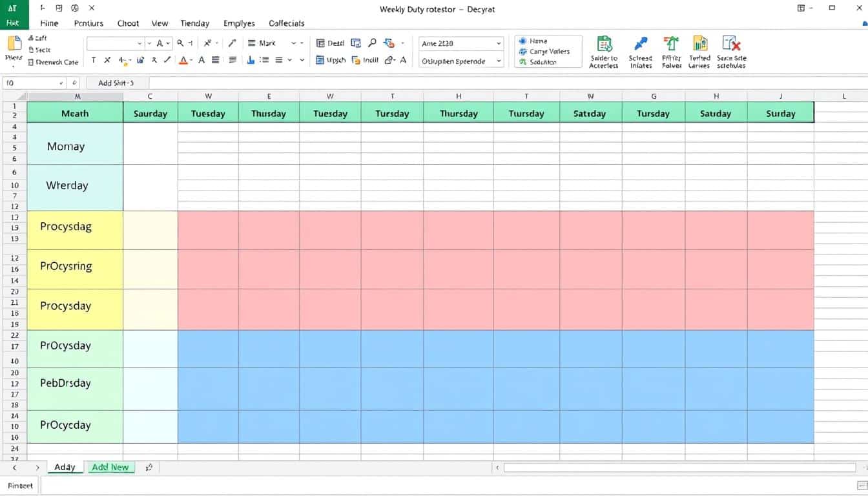Image resolution: width=868 pixels, height=496 pixels.
Task: Click the Upjch table icon
Action: click(320, 60)
